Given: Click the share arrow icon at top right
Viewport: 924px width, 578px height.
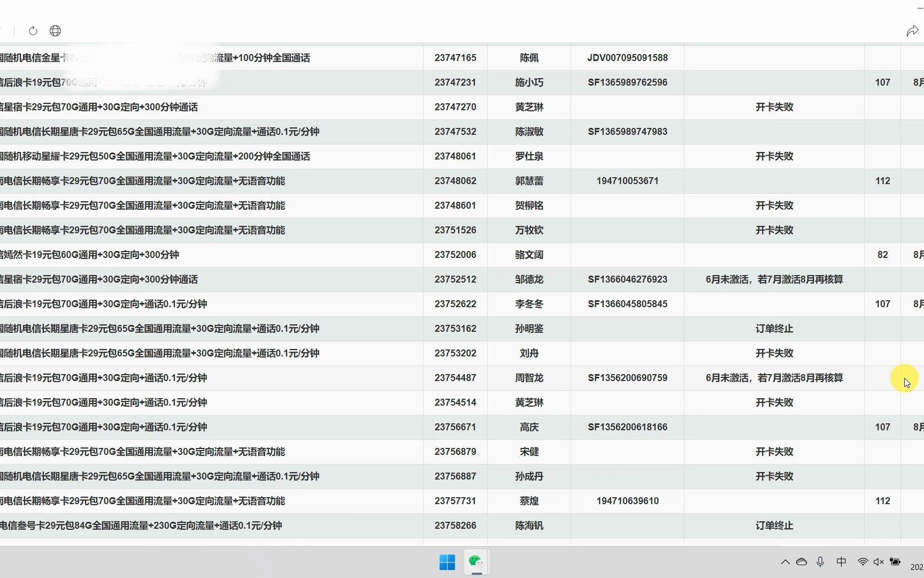Looking at the screenshot, I should (x=912, y=31).
